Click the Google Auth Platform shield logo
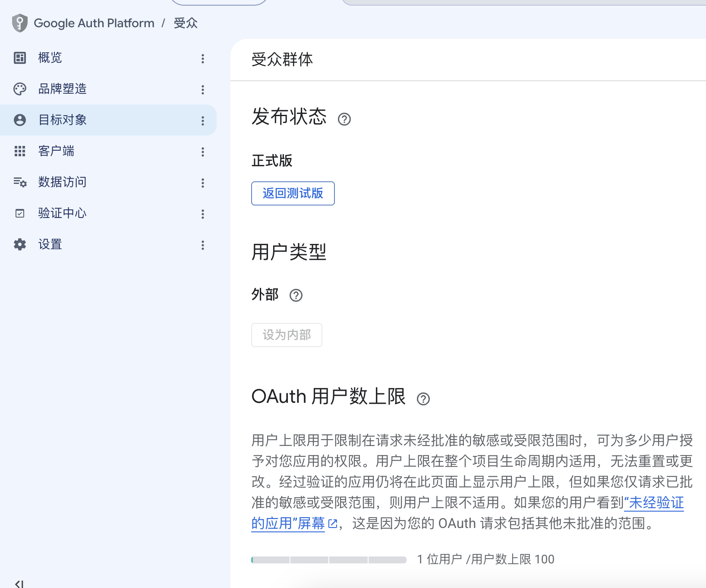Image resolution: width=706 pixels, height=588 pixels. tap(20, 23)
